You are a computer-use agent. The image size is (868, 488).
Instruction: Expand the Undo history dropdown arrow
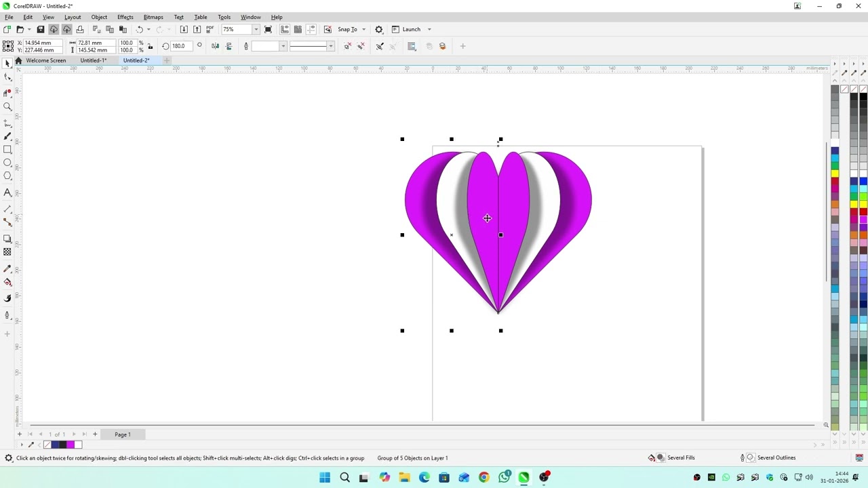149,29
